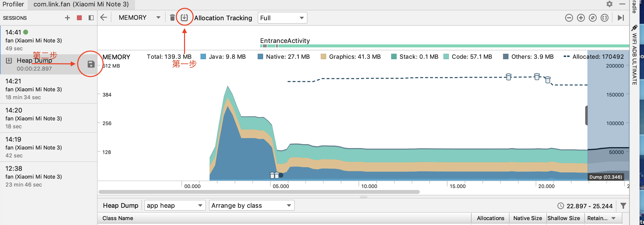The width and height of the screenshot is (644, 225).
Task: Sort by the Class Name column
Action: click(x=284, y=218)
